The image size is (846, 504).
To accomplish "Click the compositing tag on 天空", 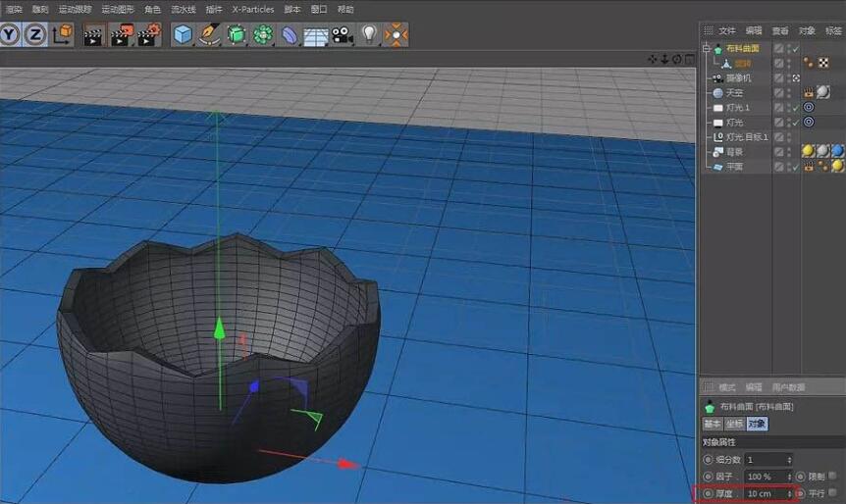I will pyautogui.click(x=809, y=93).
